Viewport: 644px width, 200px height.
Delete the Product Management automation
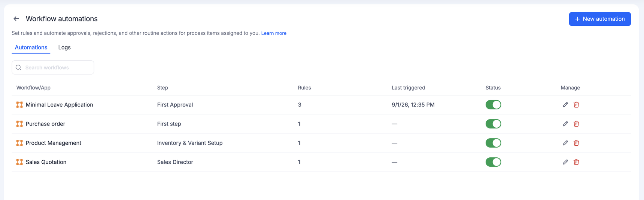tap(576, 143)
